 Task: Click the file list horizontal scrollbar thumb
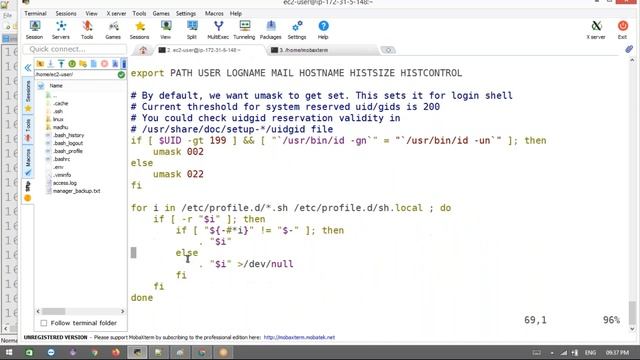tap(53, 311)
